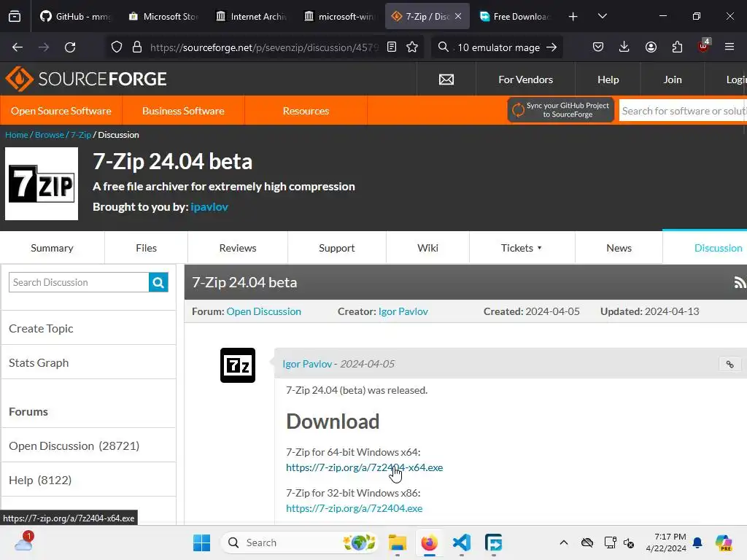Image resolution: width=747 pixels, height=560 pixels.
Task: Click discussion search magnifier button
Action: pyautogui.click(x=158, y=282)
